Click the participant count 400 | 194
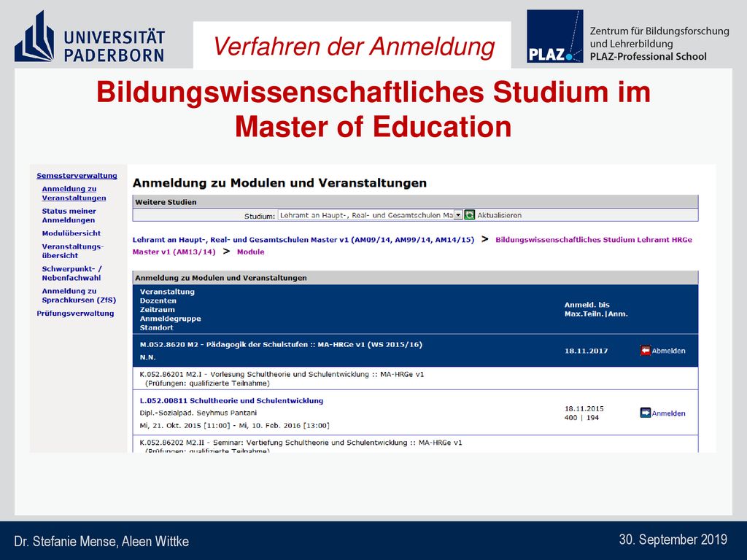This screenshot has width=747, height=560. [581, 418]
